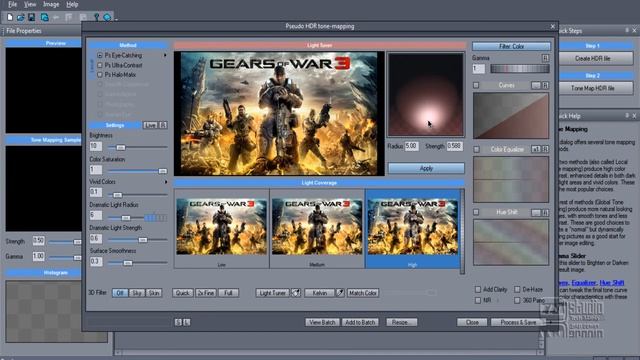Click the View Batch button
Image resolution: width=640 pixels, height=360 pixels.
click(322, 322)
